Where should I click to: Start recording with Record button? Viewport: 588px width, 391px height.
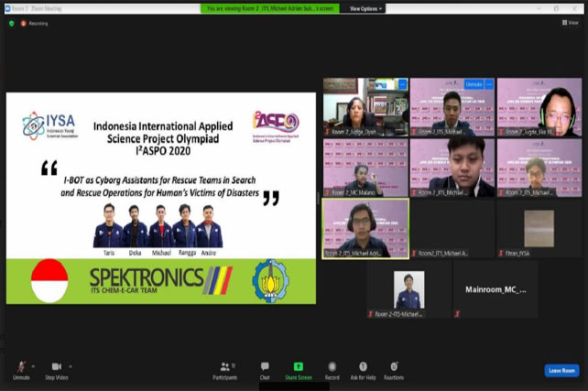tap(332, 370)
